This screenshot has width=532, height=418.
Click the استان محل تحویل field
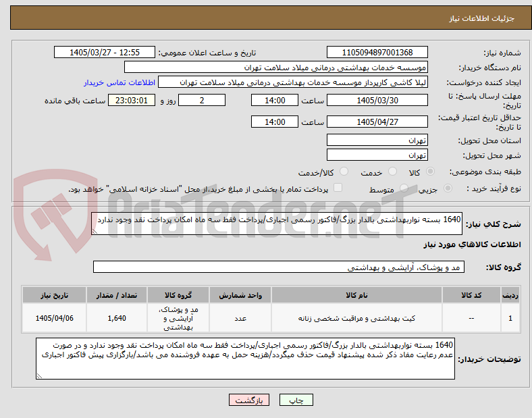point(377,140)
